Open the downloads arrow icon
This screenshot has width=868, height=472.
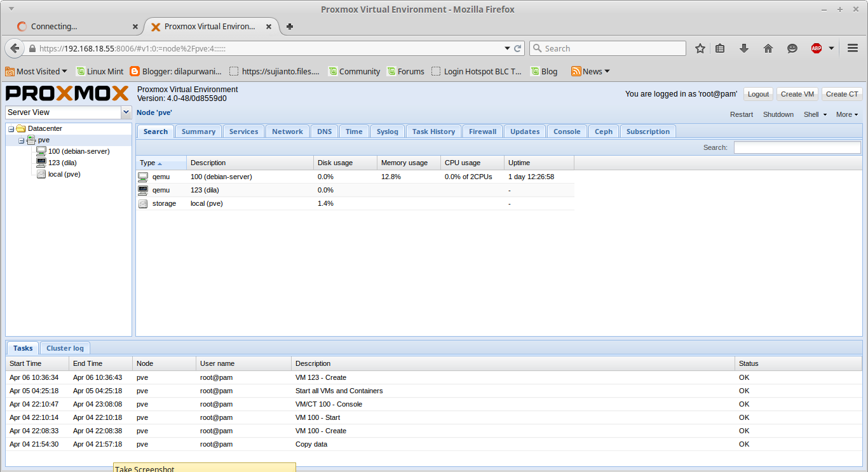744,48
